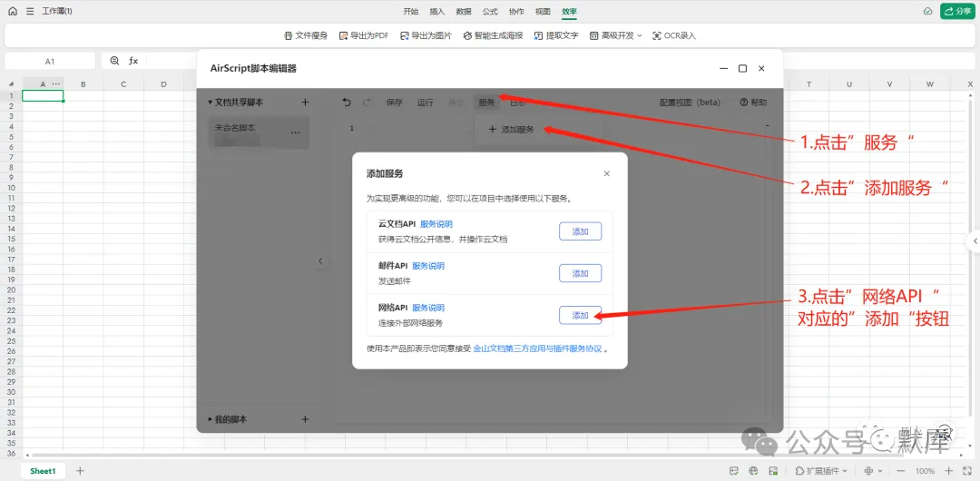
Task: Add a new script under 我的脚本
Action: [305, 419]
